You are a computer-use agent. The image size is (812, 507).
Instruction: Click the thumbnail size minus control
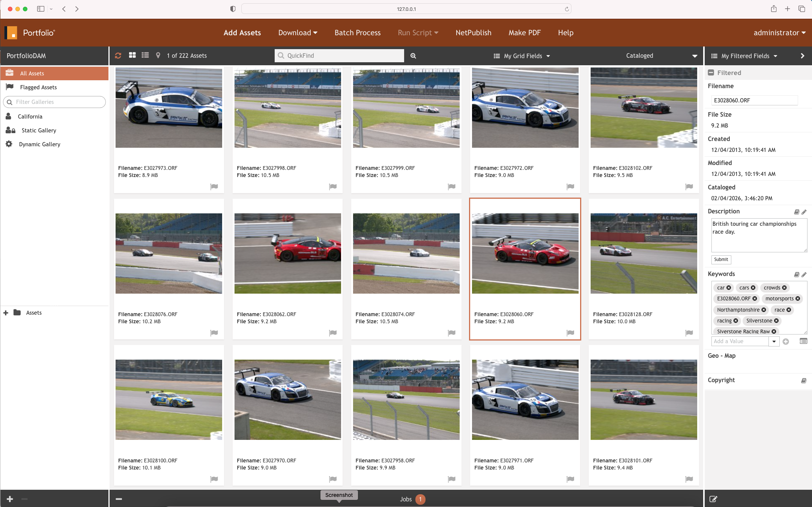point(119,499)
